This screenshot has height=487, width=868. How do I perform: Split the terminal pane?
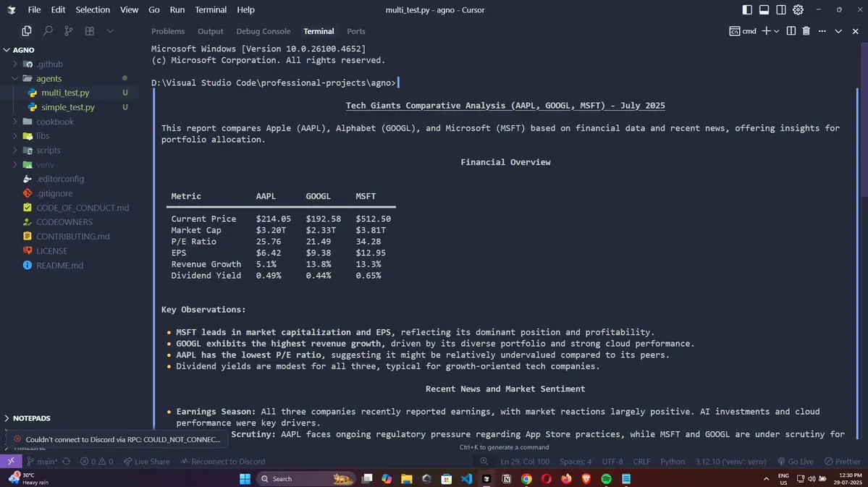tap(791, 31)
